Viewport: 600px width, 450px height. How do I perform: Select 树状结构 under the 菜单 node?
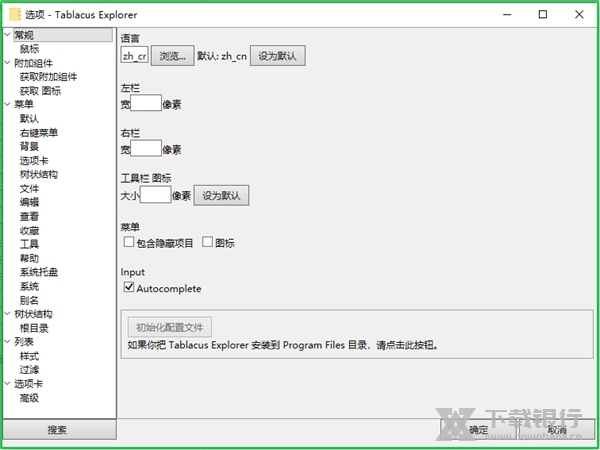(x=39, y=174)
